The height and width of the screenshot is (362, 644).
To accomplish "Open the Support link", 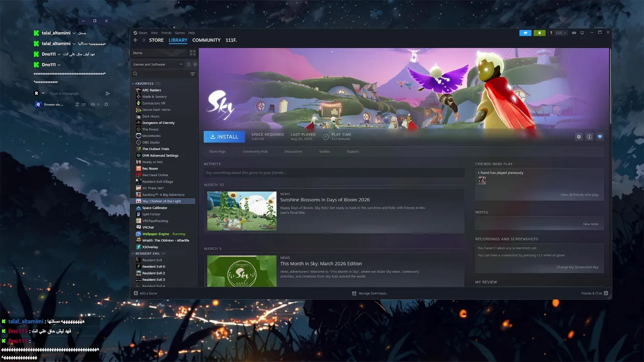I will point(353,151).
